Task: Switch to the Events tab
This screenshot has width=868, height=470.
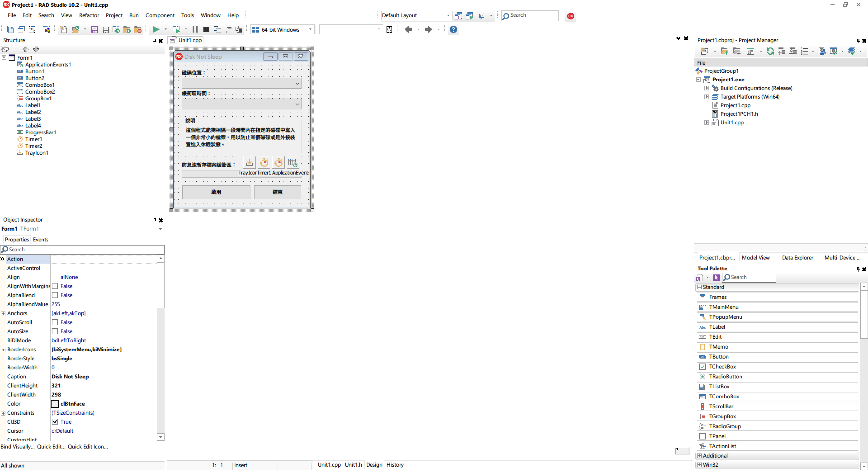Action: pos(40,240)
